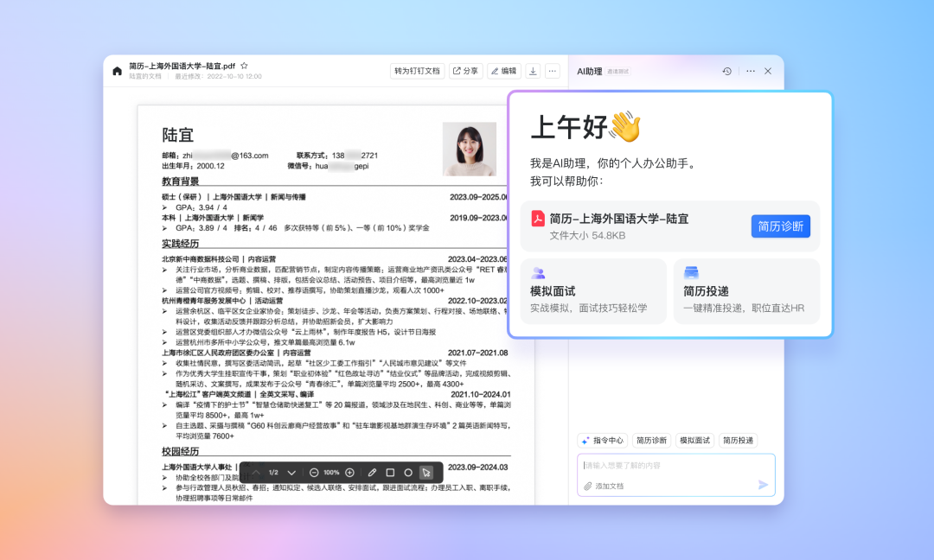
Task: Select the rectangle shape tool
Action: pos(390,473)
